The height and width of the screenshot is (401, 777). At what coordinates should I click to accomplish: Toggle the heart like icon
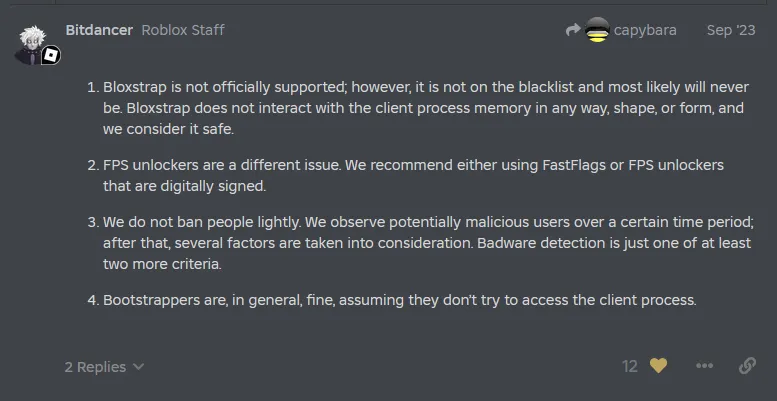[658, 366]
